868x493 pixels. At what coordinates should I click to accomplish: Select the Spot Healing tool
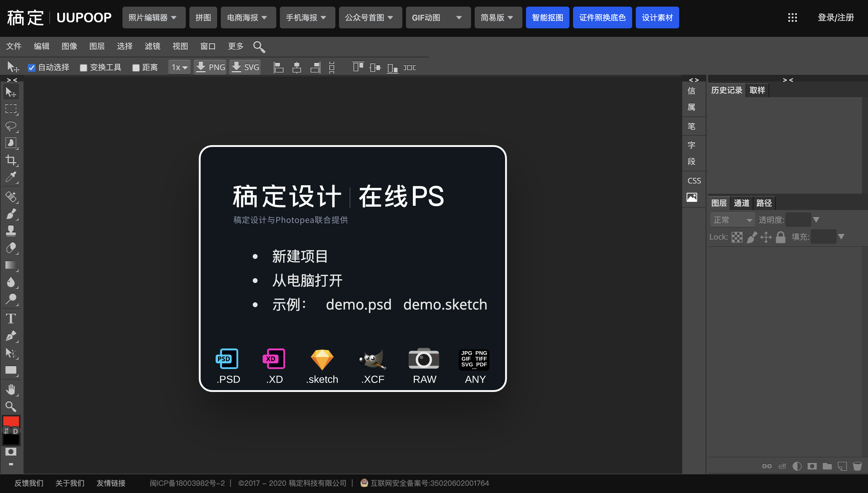coord(11,197)
